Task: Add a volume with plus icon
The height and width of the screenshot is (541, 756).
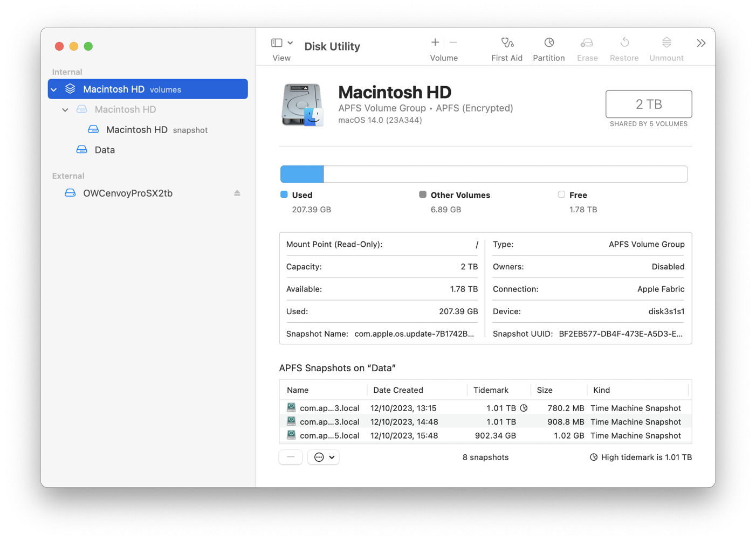Action: [x=435, y=43]
